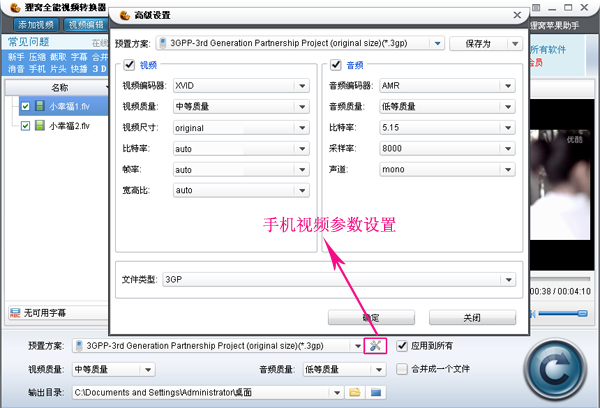Click the dialog title icon beside 高级设置
600x408 pixels.
tap(124, 15)
